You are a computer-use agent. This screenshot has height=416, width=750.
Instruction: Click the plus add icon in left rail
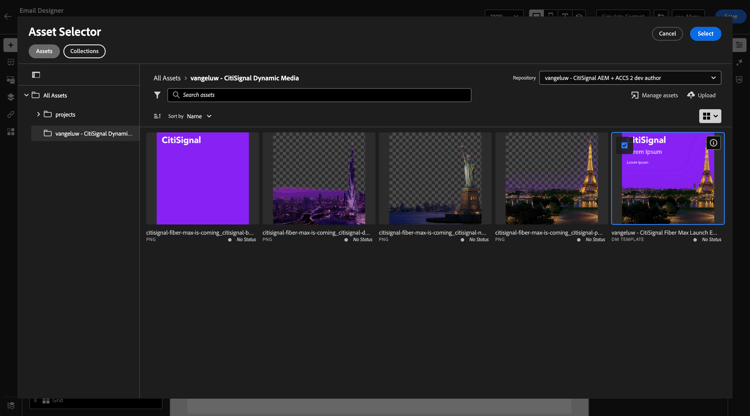click(11, 45)
